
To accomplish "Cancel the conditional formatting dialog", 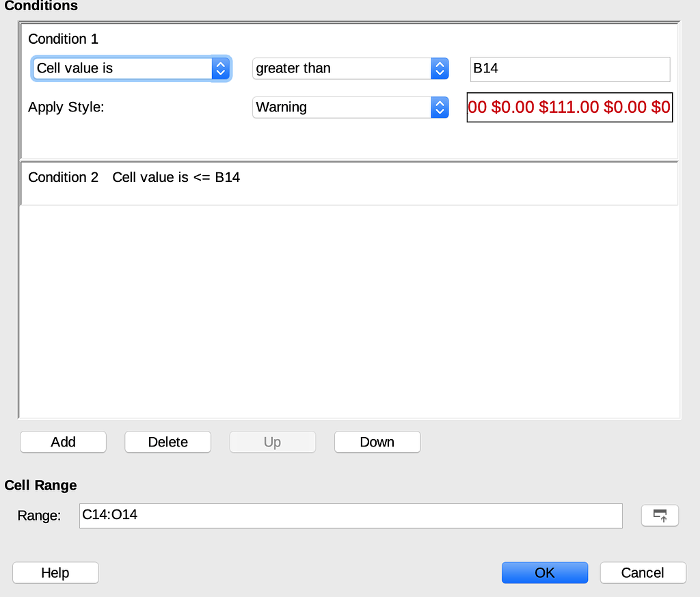I will point(643,572).
